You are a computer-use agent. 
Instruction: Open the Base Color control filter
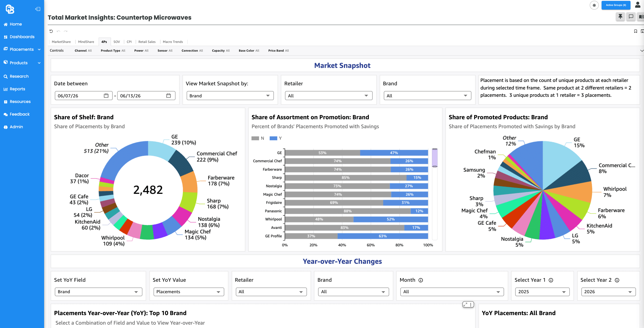pos(249,51)
